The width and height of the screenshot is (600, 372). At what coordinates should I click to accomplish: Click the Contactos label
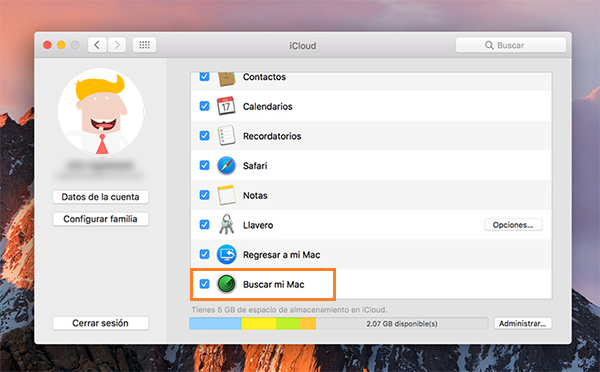pos(264,77)
